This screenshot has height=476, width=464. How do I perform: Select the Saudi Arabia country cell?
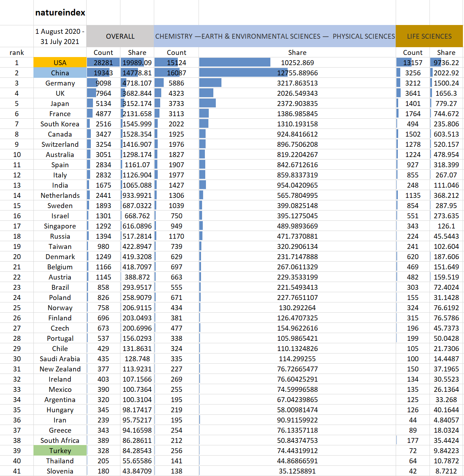pos(60,359)
